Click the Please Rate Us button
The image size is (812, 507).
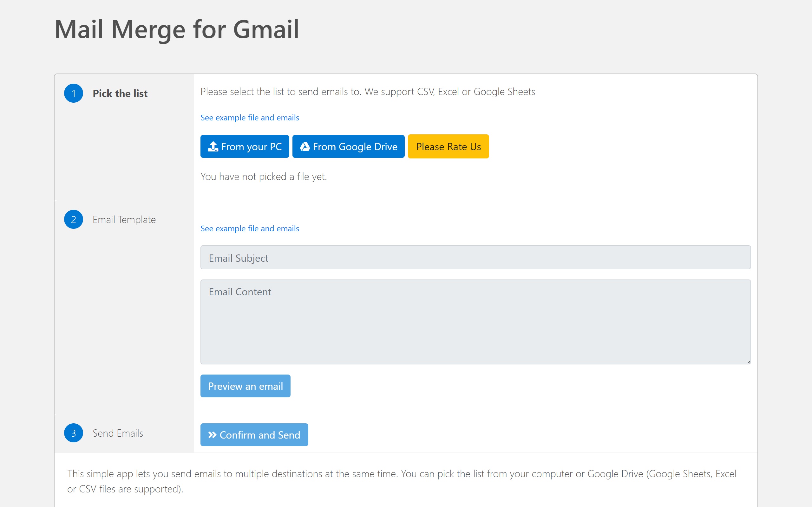pos(448,146)
